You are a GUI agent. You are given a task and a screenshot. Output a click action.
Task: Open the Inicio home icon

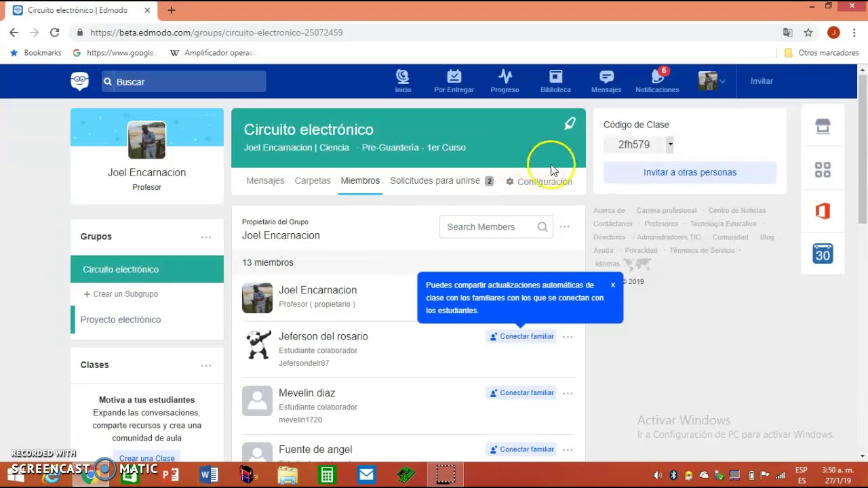(403, 81)
